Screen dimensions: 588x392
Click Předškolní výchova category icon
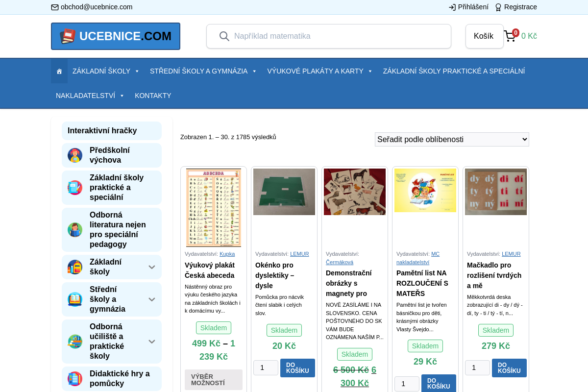tap(75, 155)
